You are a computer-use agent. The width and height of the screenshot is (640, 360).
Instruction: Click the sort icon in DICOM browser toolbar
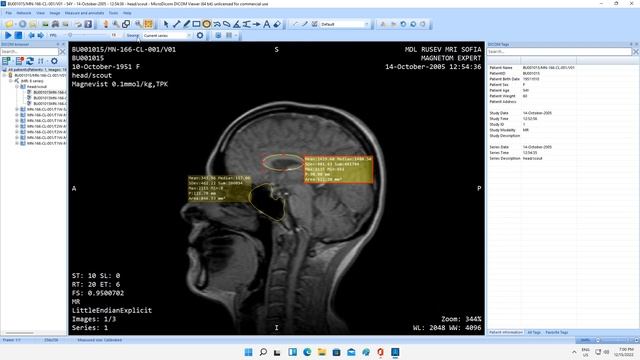(x=40, y=61)
